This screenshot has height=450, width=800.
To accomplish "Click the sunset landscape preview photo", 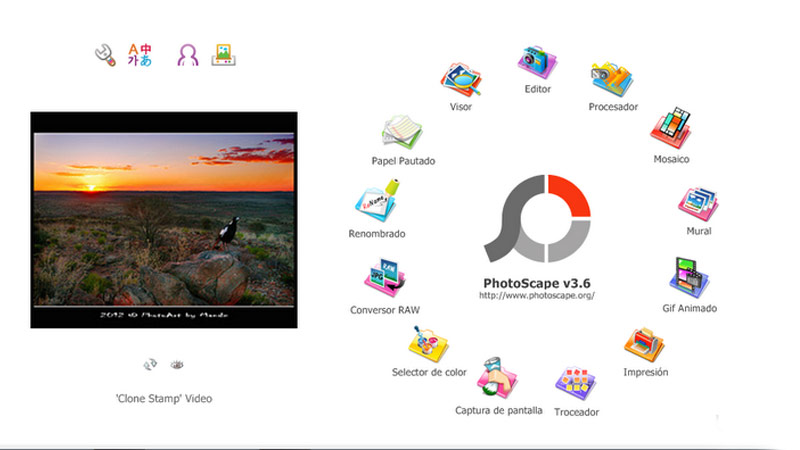I will click(164, 219).
